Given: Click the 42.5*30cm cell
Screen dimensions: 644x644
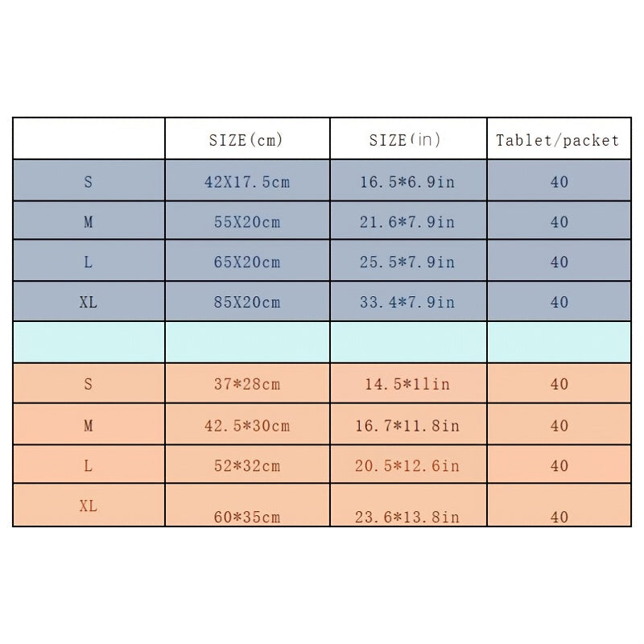Looking at the screenshot, I should (x=246, y=426).
